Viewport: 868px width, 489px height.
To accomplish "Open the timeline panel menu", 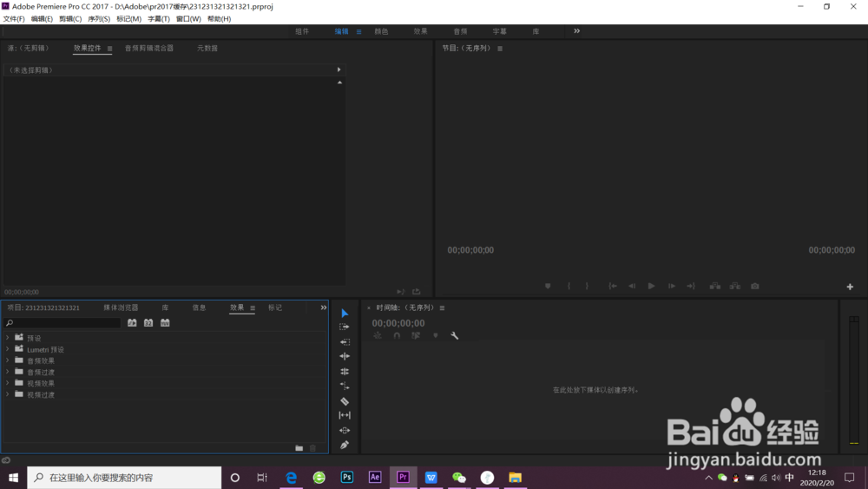I will pyautogui.click(x=442, y=308).
